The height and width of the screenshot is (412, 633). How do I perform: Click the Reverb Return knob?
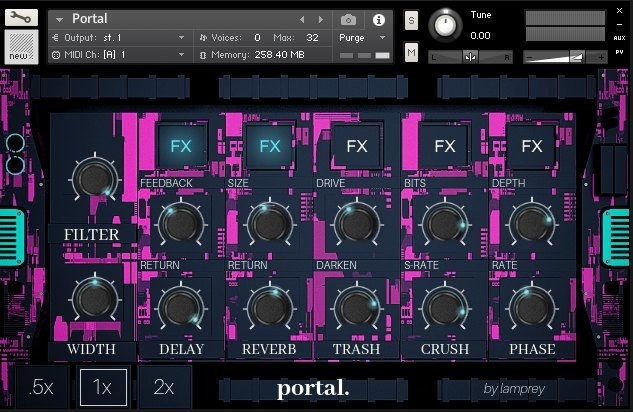tap(270, 308)
